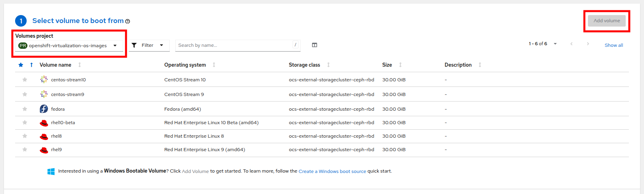
Task: Click the Show all link
Action: pos(613,45)
